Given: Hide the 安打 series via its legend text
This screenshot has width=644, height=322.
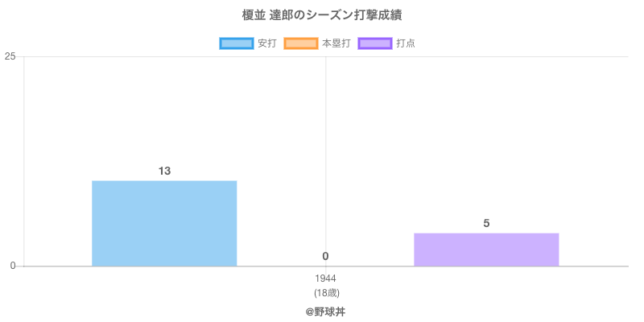Looking at the screenshot, I should click(266, 43).
